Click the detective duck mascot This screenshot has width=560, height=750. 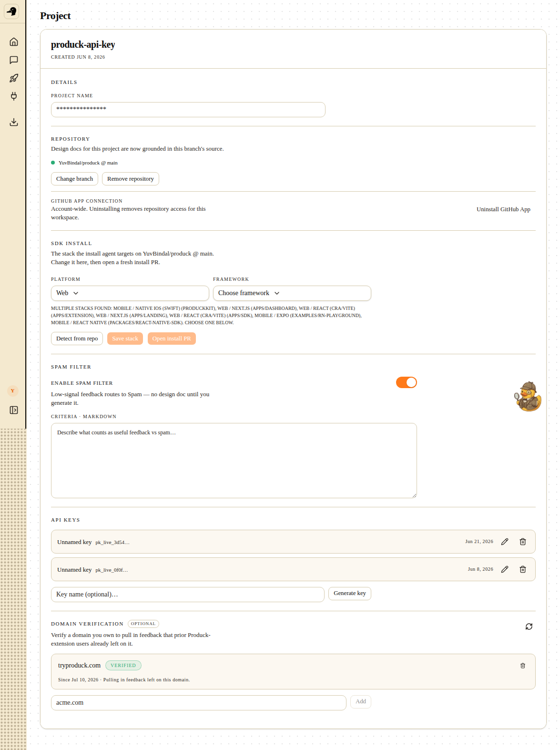click(528, 396)
